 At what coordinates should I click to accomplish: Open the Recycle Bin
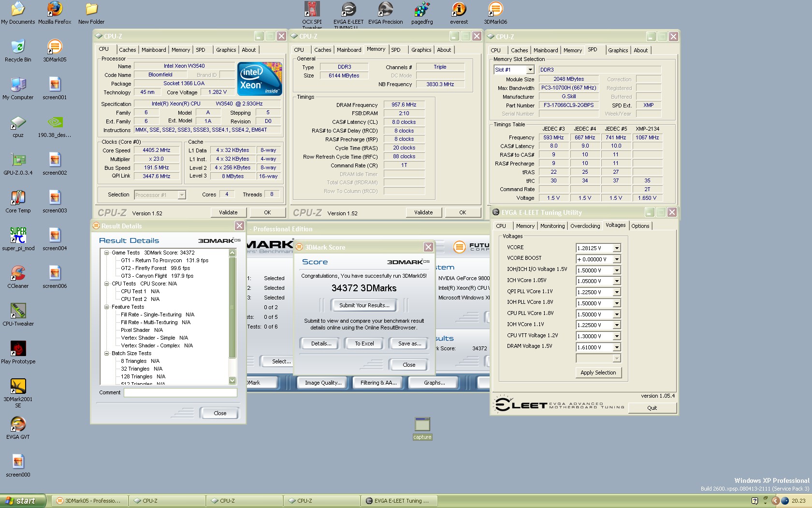tap(18, 51)
